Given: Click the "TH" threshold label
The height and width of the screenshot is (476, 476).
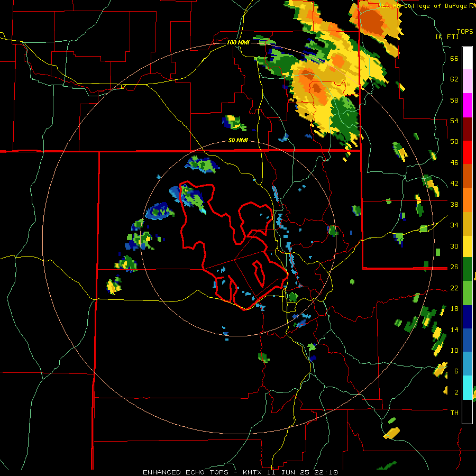Looking at the screenshot, I should (x=454, y=413).
